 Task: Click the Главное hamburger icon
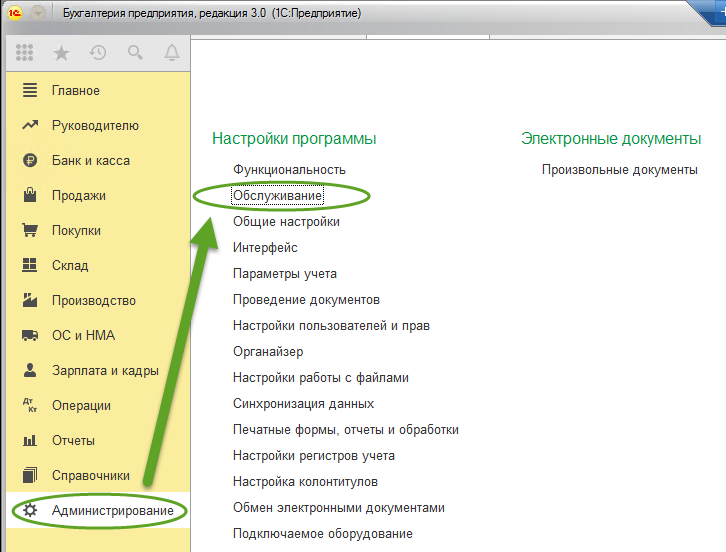(30, 90)
